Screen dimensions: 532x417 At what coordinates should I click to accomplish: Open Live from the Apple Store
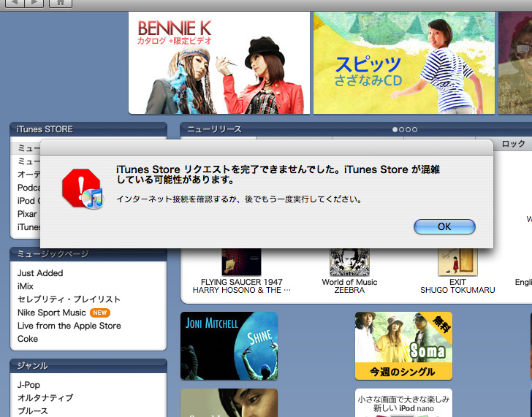[69, 326]
